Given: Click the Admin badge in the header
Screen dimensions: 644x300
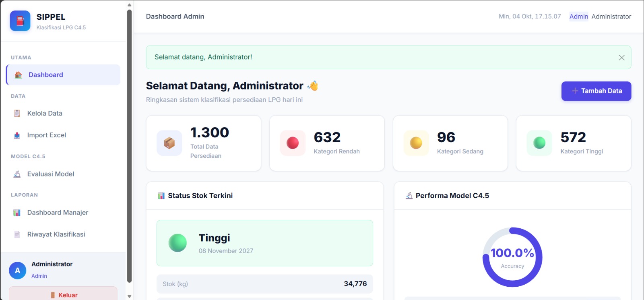Looking at the screenshot, I should pos(579,17).
